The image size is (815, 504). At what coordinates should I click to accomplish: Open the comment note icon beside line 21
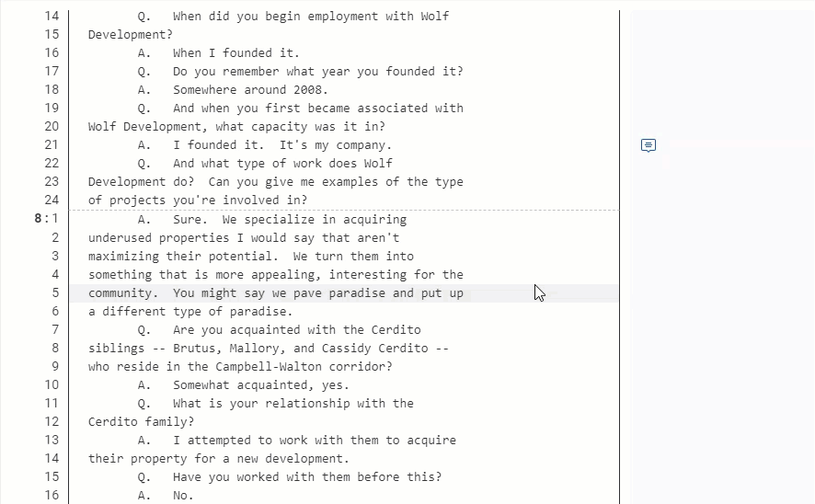point(649,145)
